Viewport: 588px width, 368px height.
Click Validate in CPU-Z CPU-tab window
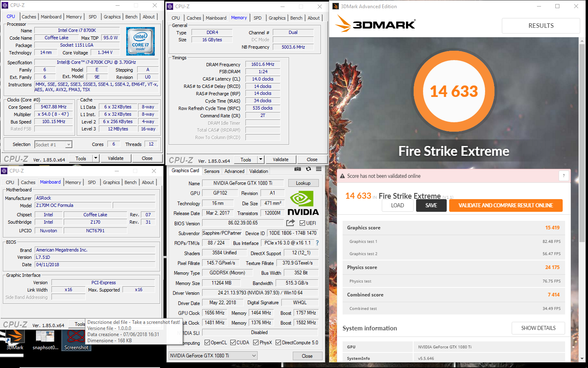[116, 158]
